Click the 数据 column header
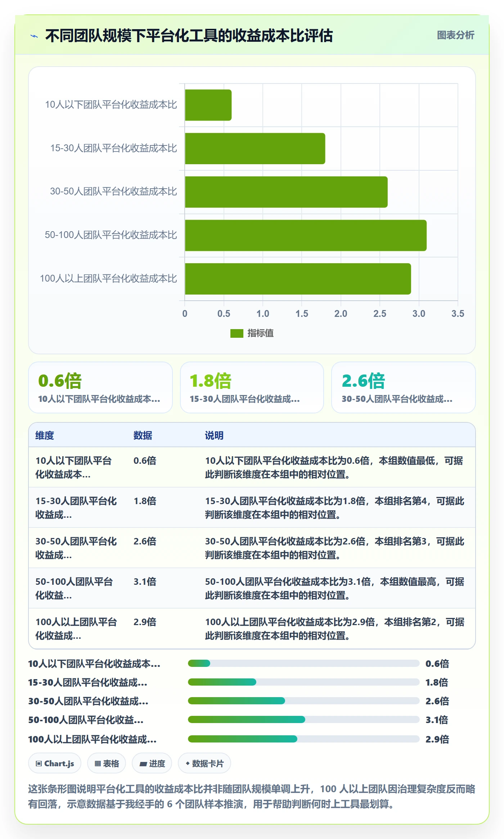504x839 pixels. (143, 435)
